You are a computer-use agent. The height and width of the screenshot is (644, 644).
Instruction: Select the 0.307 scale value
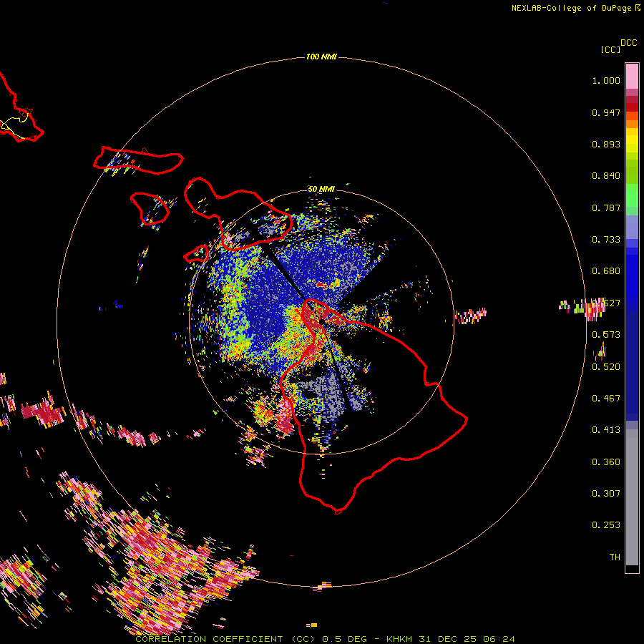[606, 494]
